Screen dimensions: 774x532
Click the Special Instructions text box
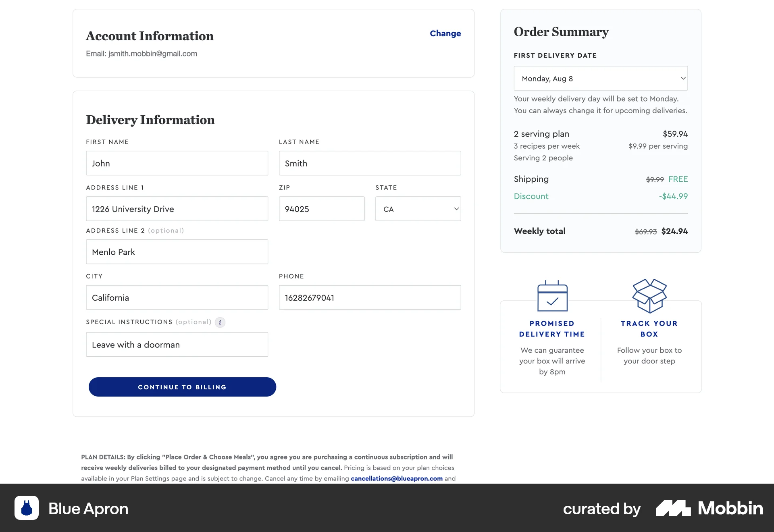click(x=177, y=345)
